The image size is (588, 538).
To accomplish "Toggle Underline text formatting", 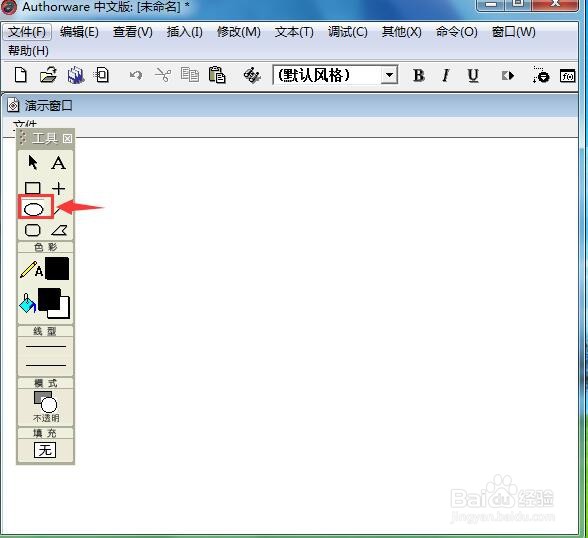I will click(x=473, y=75).
